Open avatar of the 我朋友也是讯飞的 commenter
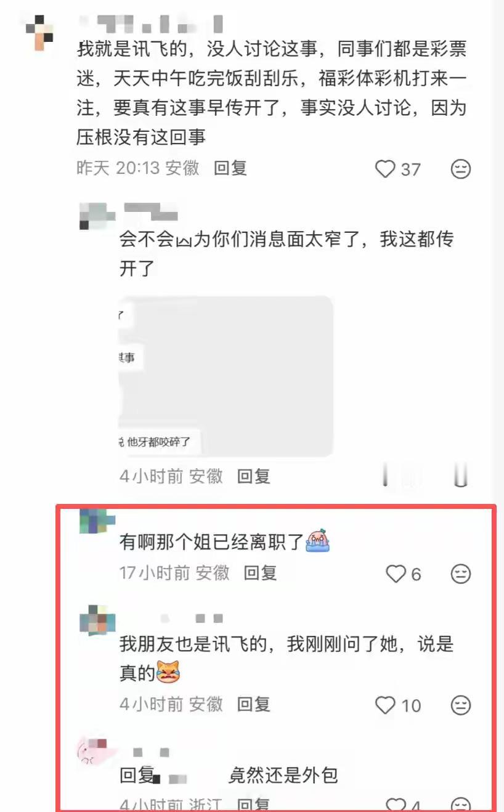504x812 pixels. [97, 620]
